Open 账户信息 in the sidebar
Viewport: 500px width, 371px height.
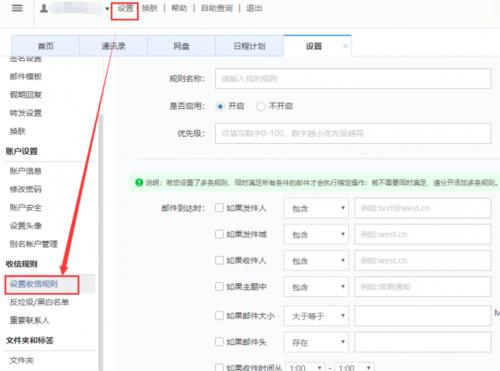(x=26, y=171)
